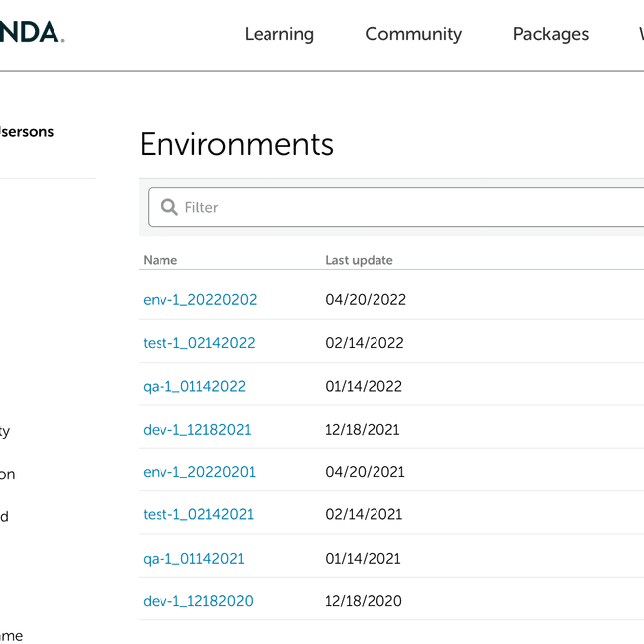This screenshot has height=644, width=644.
Task: Open the Packages menu
Action: [x=550, y=34]
